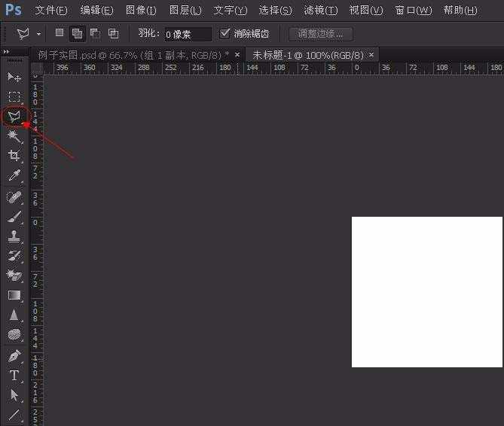Select the Polygonal Lasso tool in toolbox
504x426 pixels.
coord(14,117)
